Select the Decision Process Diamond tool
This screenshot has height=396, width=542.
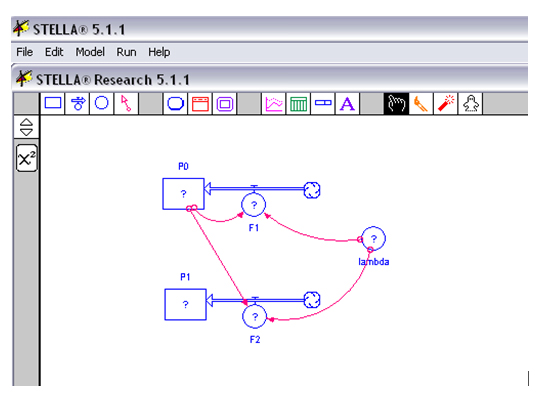pyautogui.click(x=175, y=103)
